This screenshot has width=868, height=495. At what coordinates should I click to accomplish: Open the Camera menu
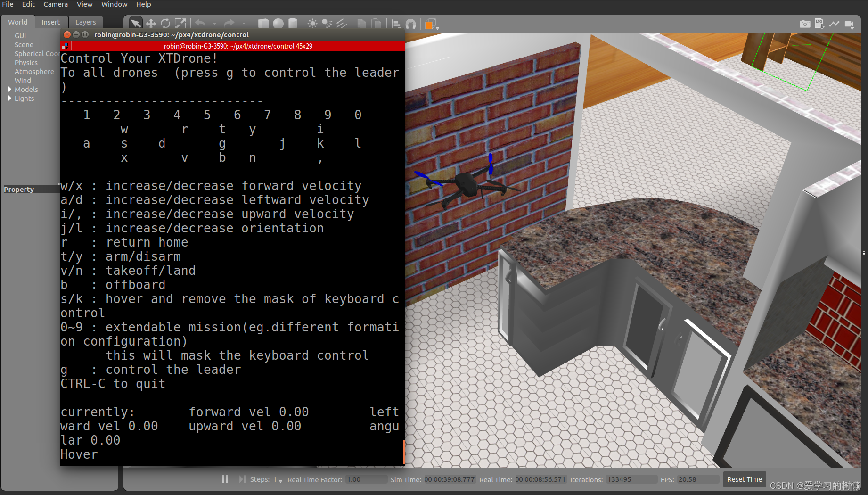(x=56, y=4)
